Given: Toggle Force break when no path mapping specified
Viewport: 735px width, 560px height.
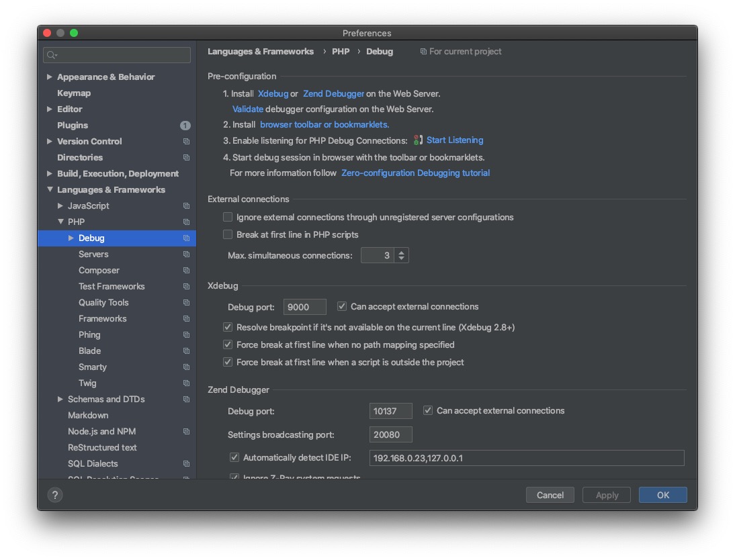Looking at the screenshot, I should pyautogui.click(x=228, y=344).
